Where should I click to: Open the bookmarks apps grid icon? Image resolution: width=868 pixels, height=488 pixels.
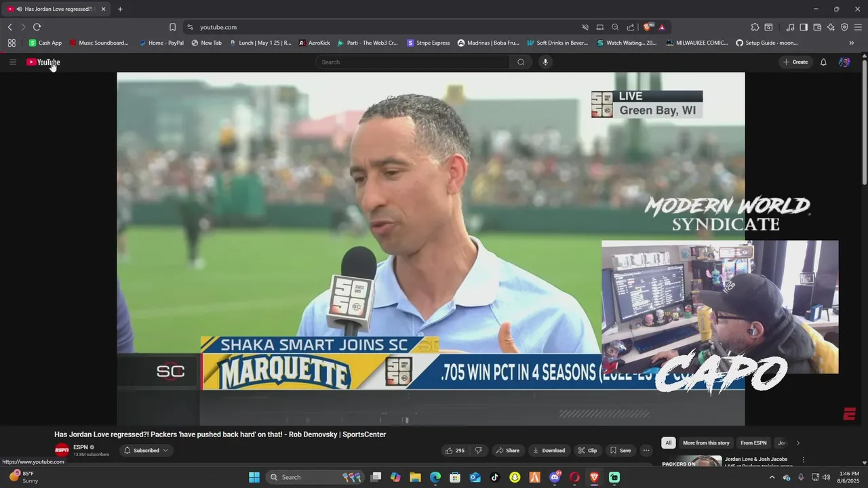[12, 43]
